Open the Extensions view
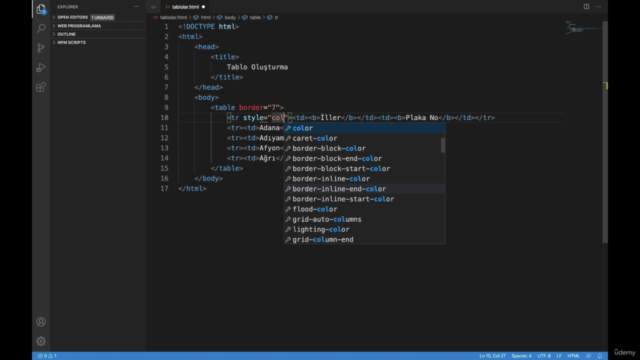Image resolution: width=640 pixels, height=360 pixels. pos(41,87)
